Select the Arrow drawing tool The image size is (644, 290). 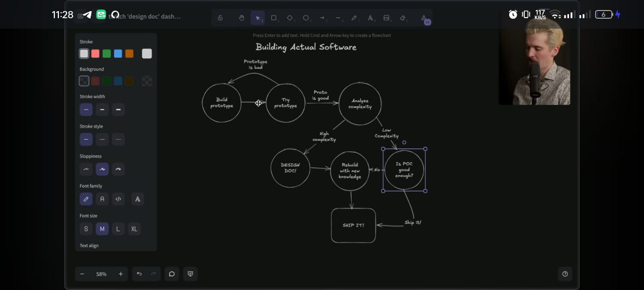[322, 18]
